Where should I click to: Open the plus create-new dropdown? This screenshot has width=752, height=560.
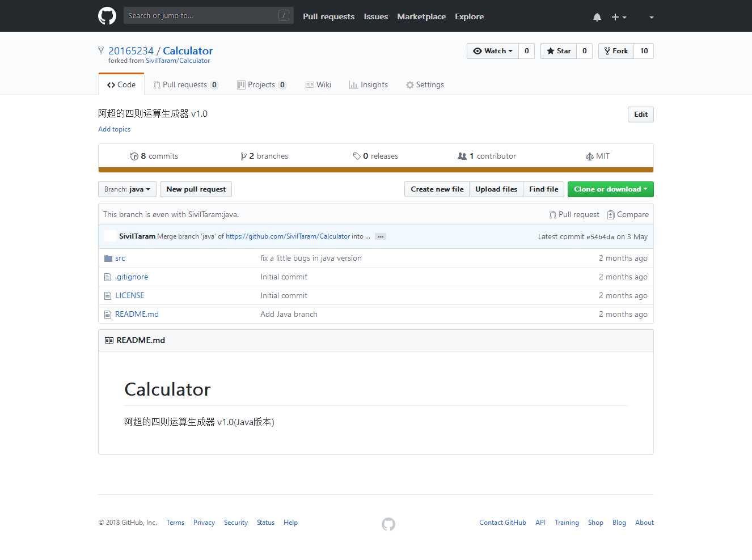[x=619, y=17]
